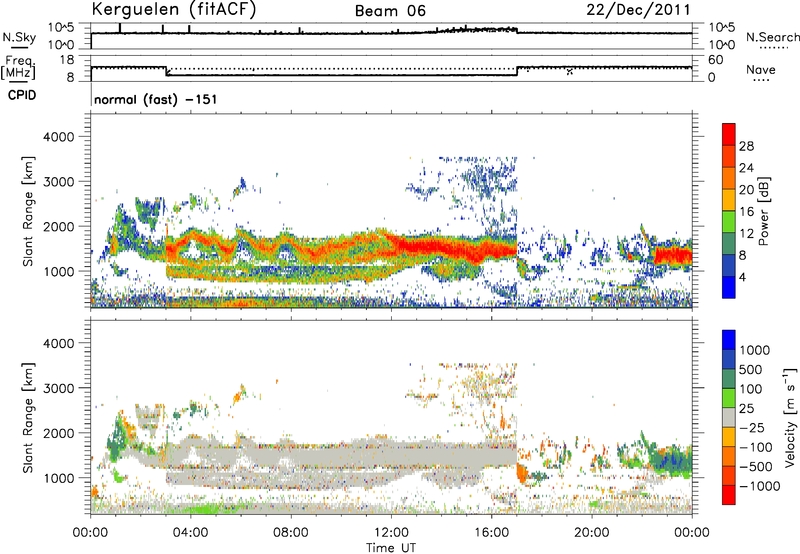Click the "-1000" label on the Velocity colorbar
800x554 pixels.
(759, 486)
